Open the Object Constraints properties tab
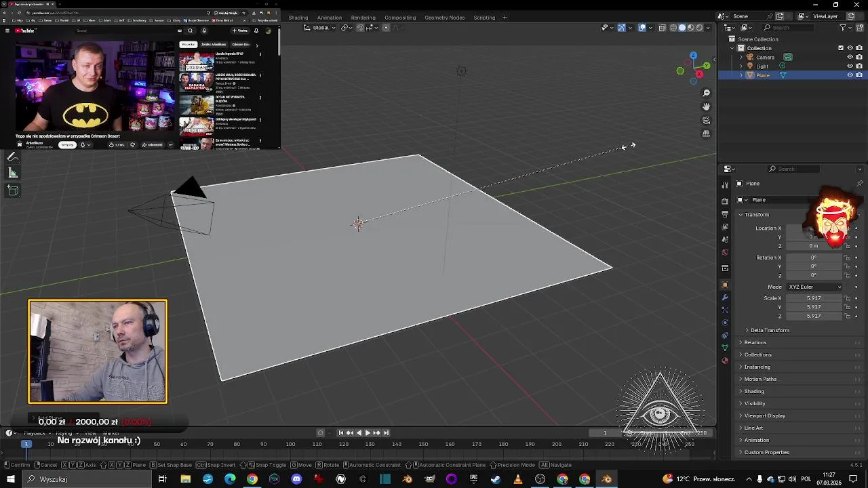The width and height of the screenshot is (868, 488). tap(725, 335)
